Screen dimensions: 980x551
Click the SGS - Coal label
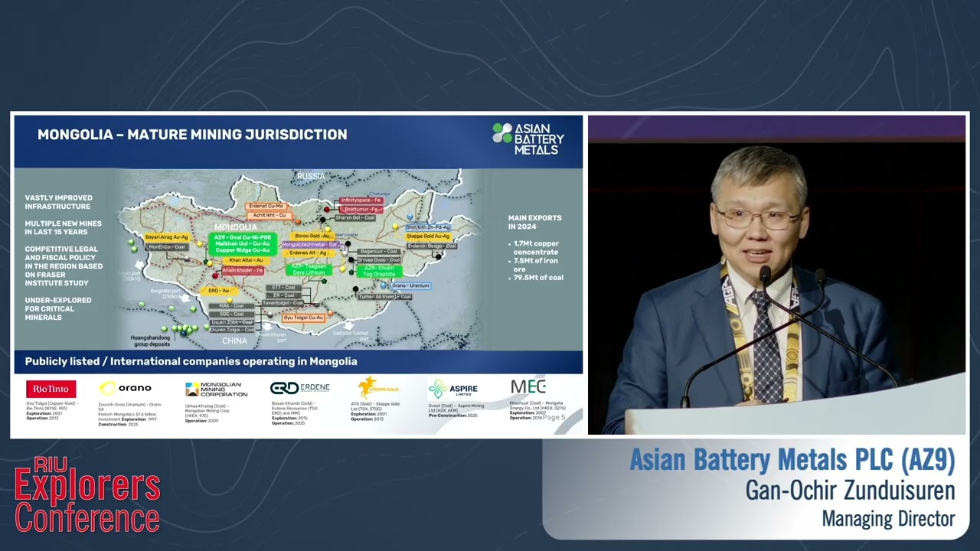232,314
